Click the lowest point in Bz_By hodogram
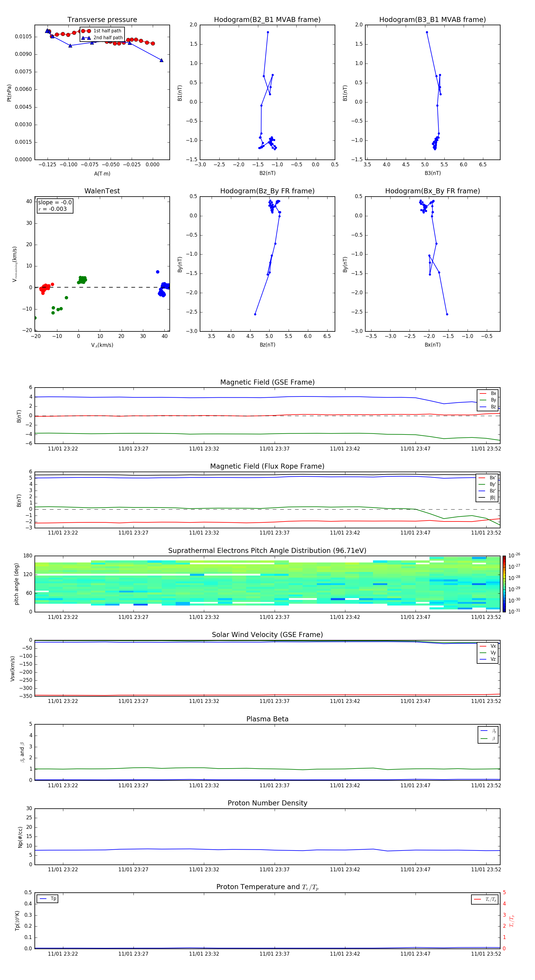Screen dimensions: 535x980 pos(255,314)
